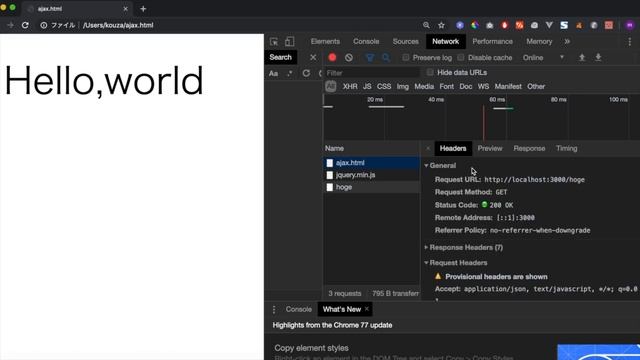640x360 pixels.
Task: Switch to the Elements tab
Action: coord(325,42)
